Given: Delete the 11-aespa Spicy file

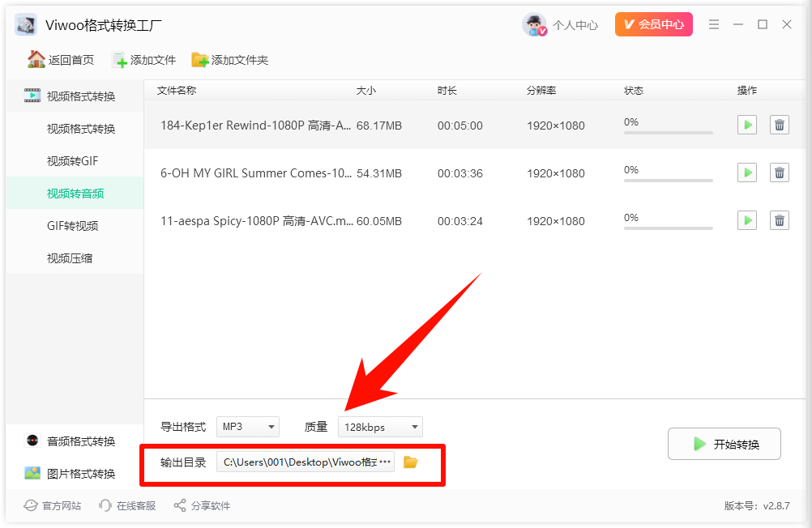Looking at the screenshot, I should (779, 220).
